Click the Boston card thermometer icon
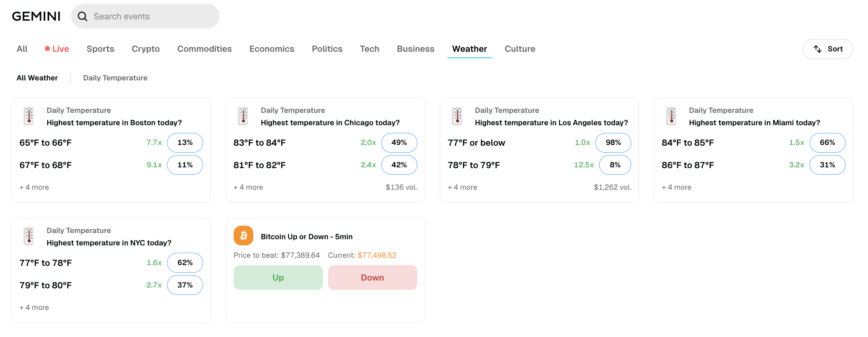 coord(29,116)
